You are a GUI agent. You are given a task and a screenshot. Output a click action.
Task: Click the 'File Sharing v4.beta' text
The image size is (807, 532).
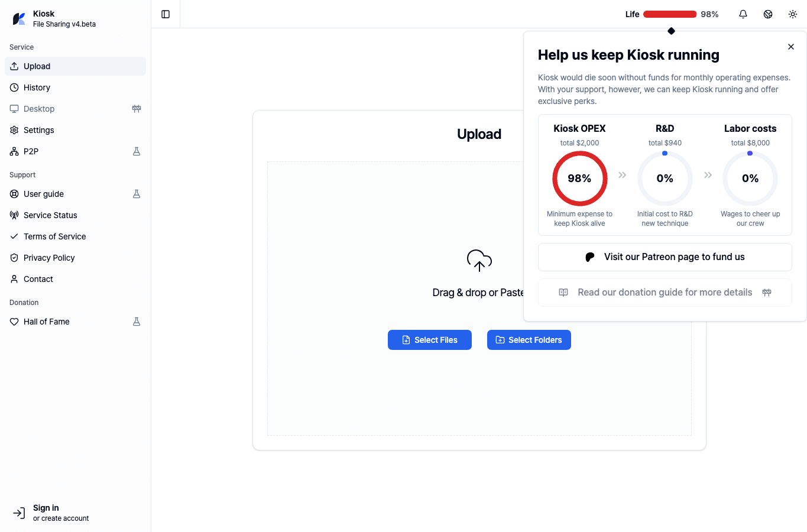coord(64,24)
